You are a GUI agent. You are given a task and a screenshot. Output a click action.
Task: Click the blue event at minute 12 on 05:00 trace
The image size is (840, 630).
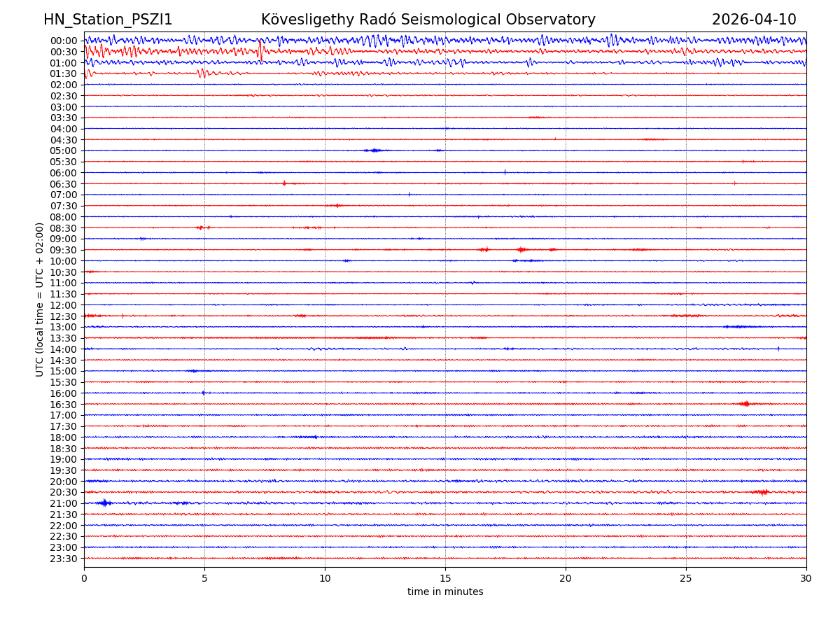[x=374, y=150]
